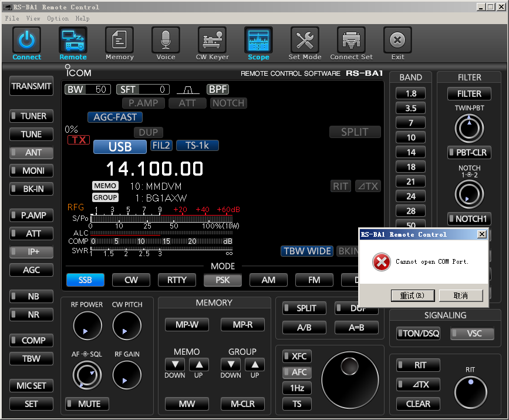The image size is (509, 420).
Task: Click the AGC-FAST indicator
Action: (x=115, y=117)
